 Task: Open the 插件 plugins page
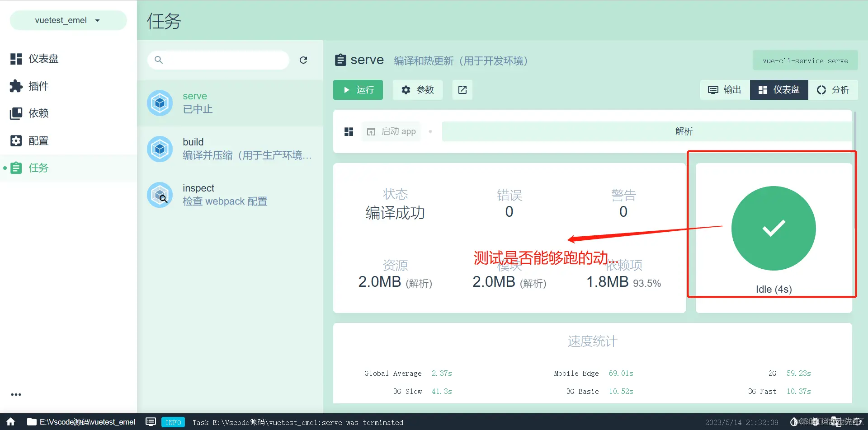[x=38, y=86]
